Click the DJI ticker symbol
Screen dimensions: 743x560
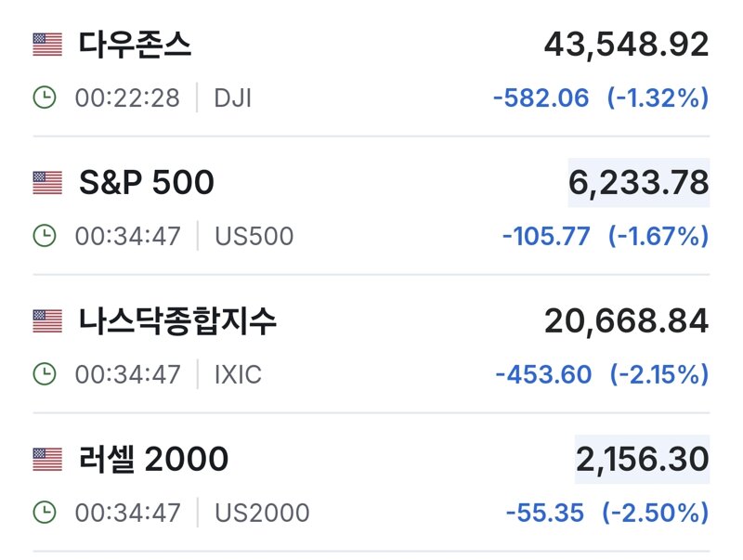(233, 98)
